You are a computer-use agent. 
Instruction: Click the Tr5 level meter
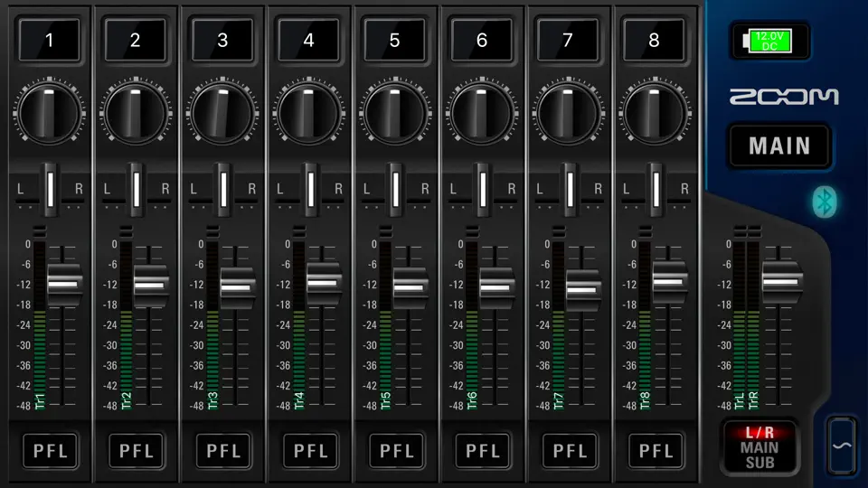tap(386, 325)
